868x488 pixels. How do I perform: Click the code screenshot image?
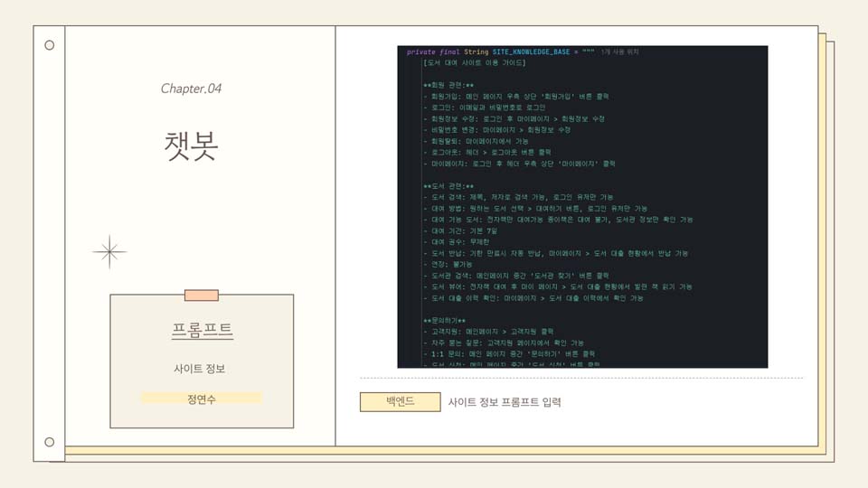pyautogui.click(x=582, y=206)
